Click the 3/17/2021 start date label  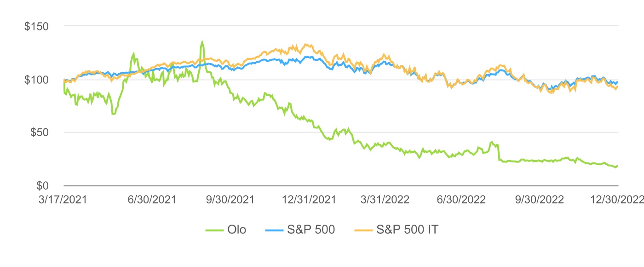(x=64, y=200)
